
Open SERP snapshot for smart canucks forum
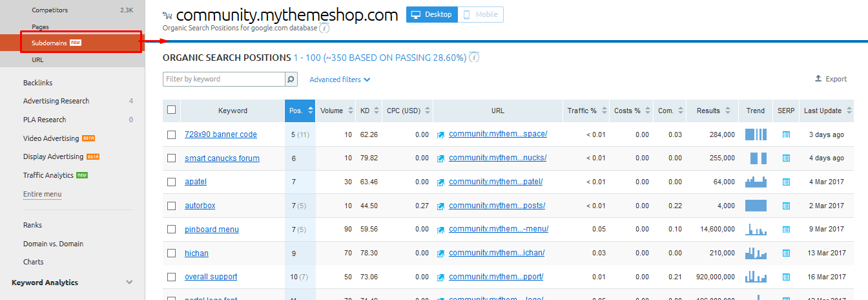click(786, 158)
